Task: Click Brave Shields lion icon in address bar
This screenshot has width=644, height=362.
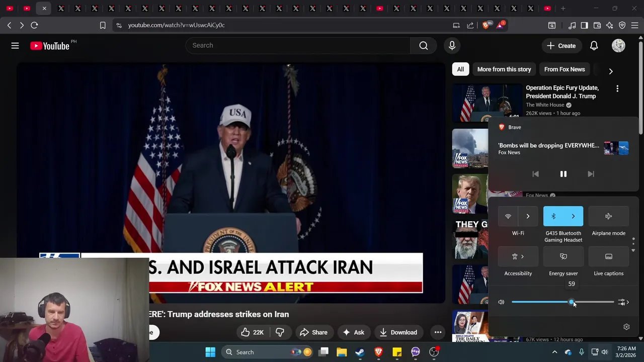Action: point(486,25)
